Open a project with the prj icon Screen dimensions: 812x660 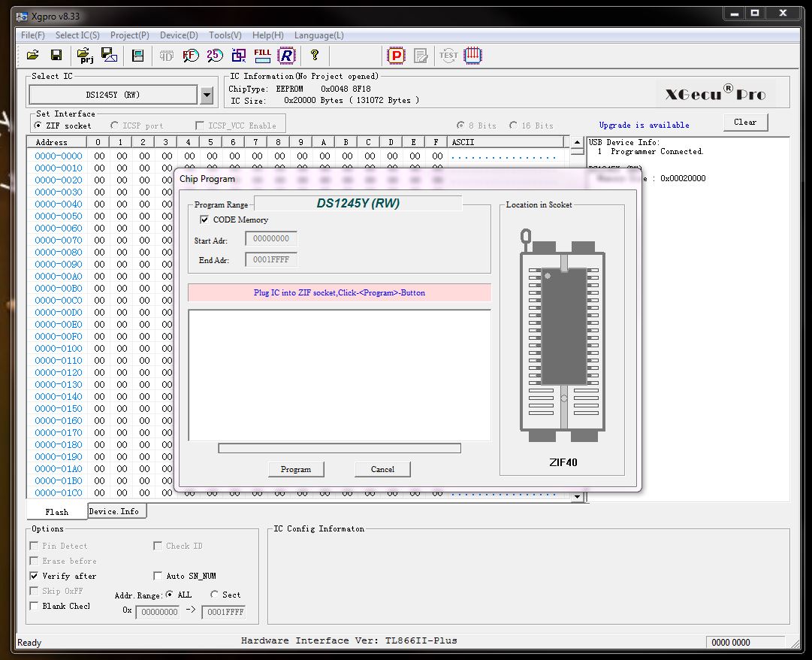[85, 56]
